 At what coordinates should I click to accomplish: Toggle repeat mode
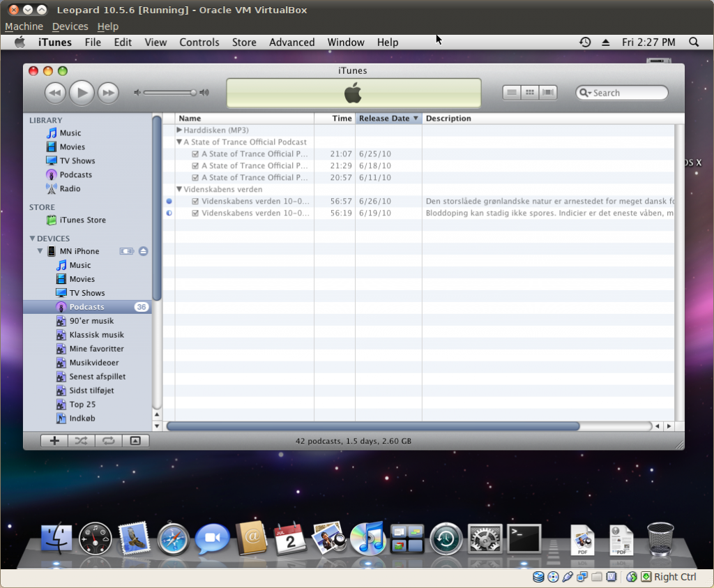click(108, 441)
